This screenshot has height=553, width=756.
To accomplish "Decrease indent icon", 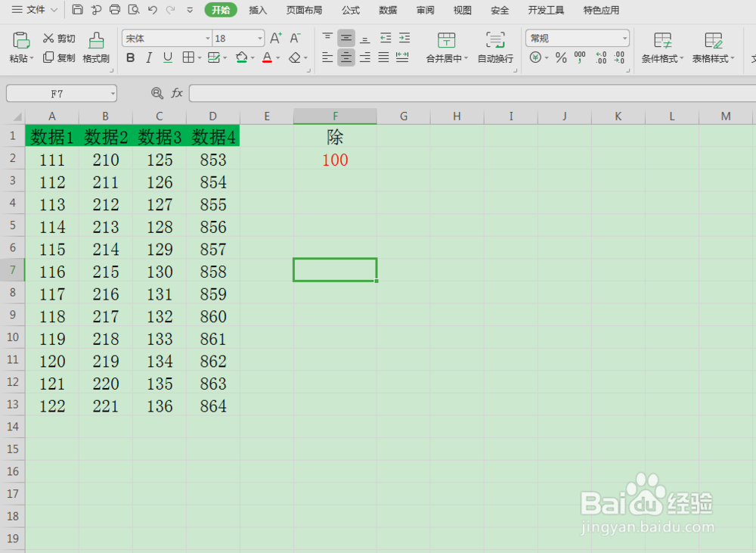I will click(x=386, y=38).
